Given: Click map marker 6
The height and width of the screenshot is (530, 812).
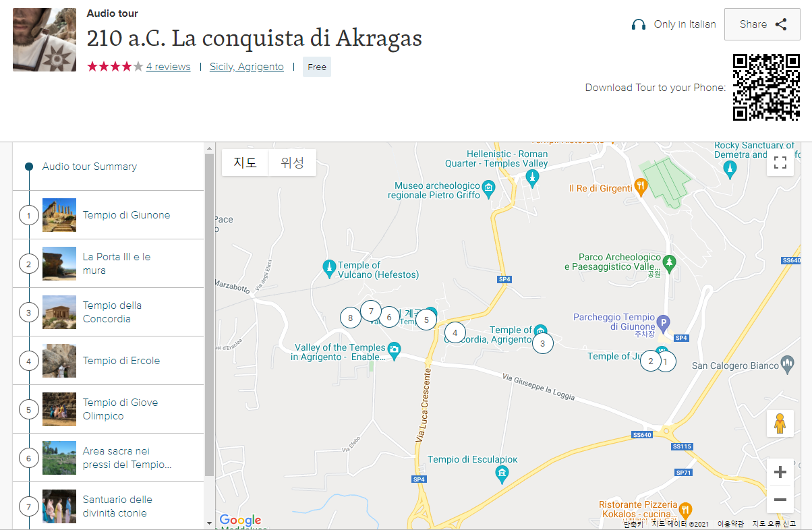Looking at the screenshot, I should (x=388, y=316).
